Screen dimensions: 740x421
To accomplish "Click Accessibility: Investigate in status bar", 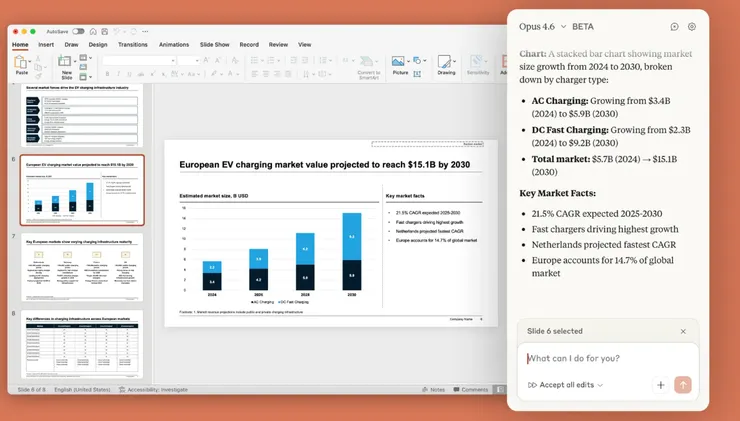I will tap(153, 390).
